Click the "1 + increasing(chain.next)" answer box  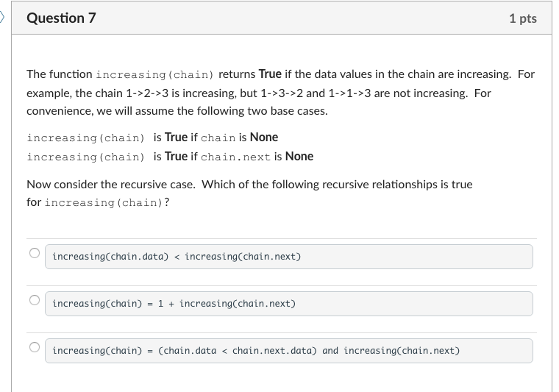288,304
